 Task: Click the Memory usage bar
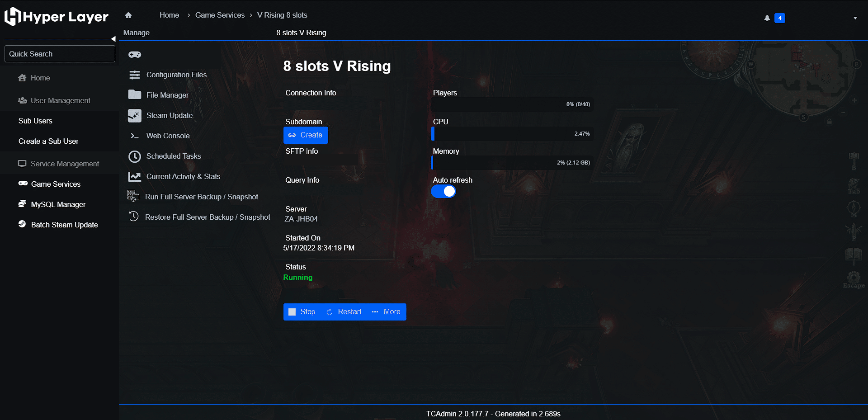click(x=512, y=163)
